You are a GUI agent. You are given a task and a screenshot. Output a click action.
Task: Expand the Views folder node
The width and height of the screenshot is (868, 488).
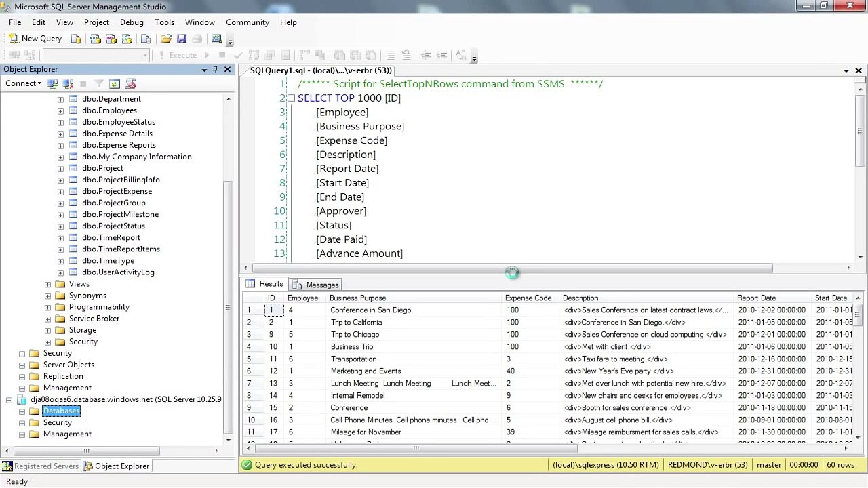point(47,284)
